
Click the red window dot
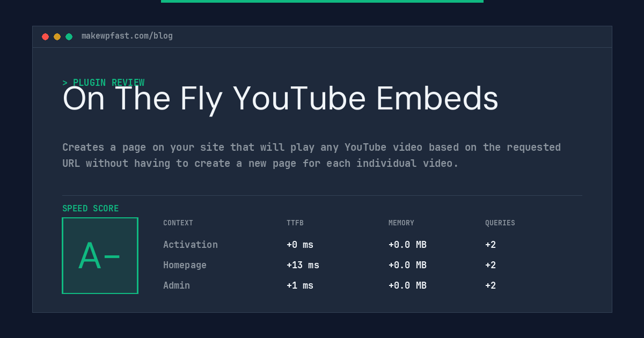tap(45, 36)
